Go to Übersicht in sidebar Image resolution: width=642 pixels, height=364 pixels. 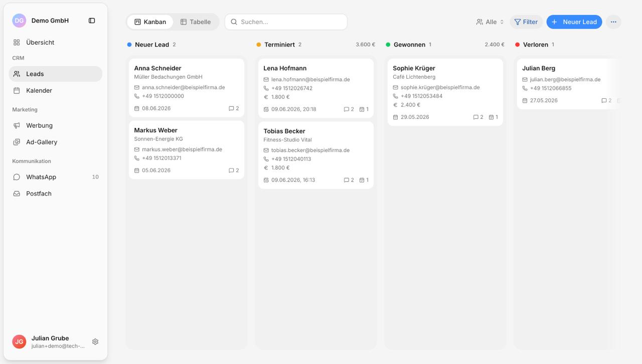pyautogui.click(x=55, y=43)
